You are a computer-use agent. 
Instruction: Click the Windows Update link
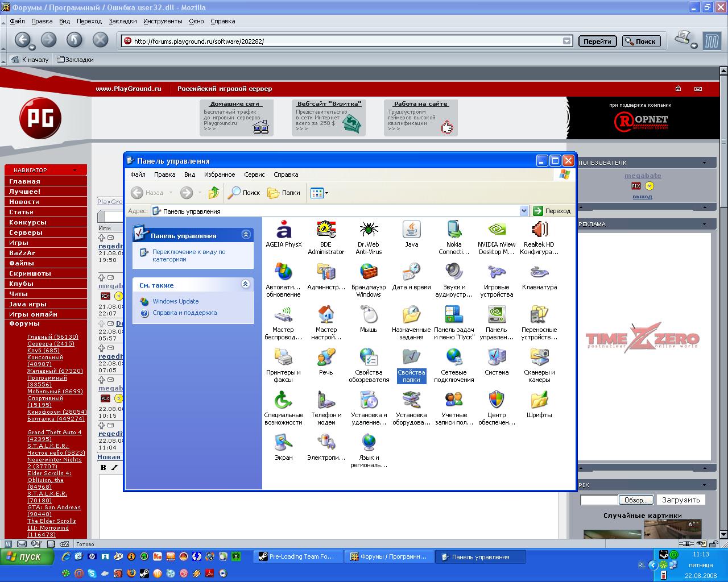tap(175, 301)
